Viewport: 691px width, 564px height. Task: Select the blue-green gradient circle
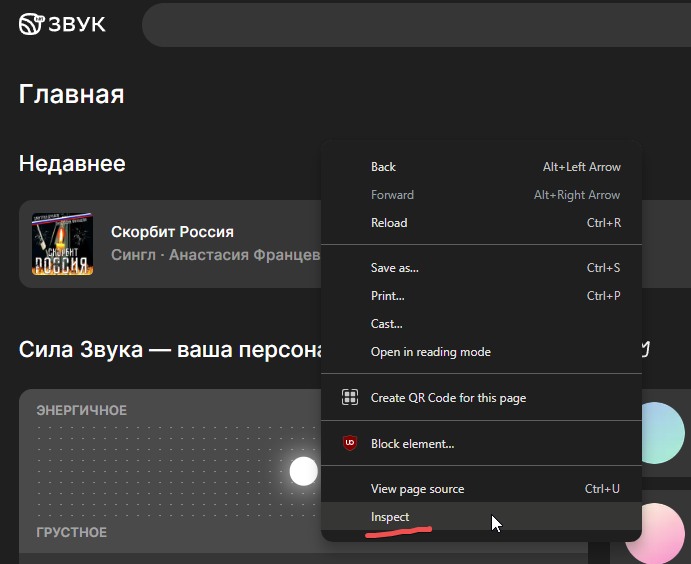[x=662, y=433]
